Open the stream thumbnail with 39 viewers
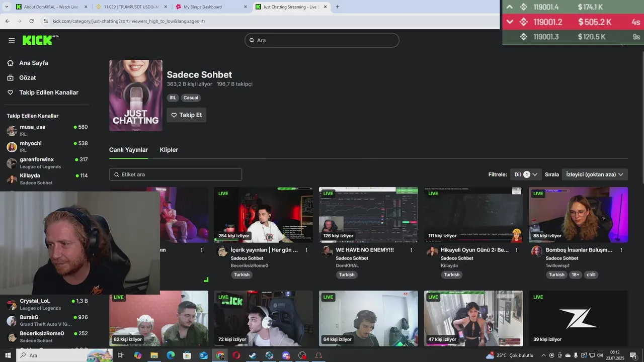Screen dimensions: 644x362 pos(578,318)
